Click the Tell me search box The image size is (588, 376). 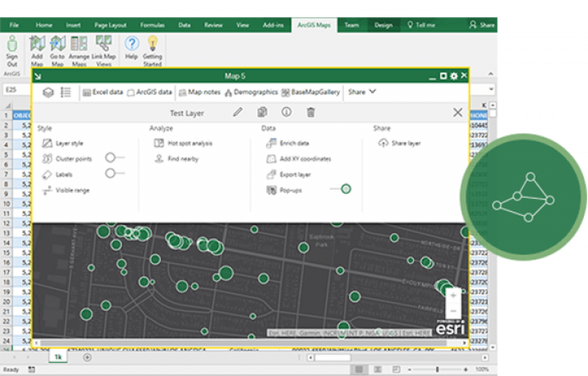pyautogui.click(x=421, y=25)
